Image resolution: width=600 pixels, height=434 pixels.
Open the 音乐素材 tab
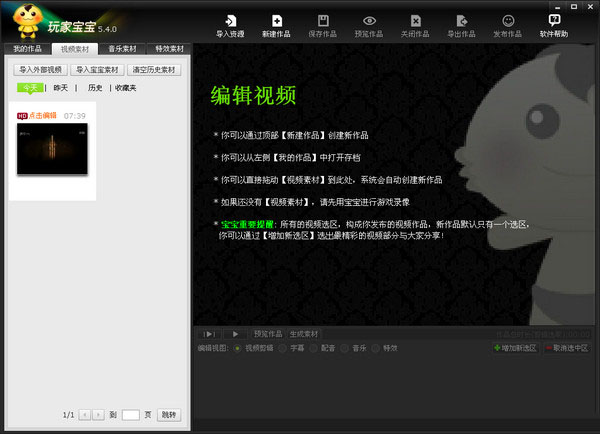pyautogui.click(x=120, y=48)
